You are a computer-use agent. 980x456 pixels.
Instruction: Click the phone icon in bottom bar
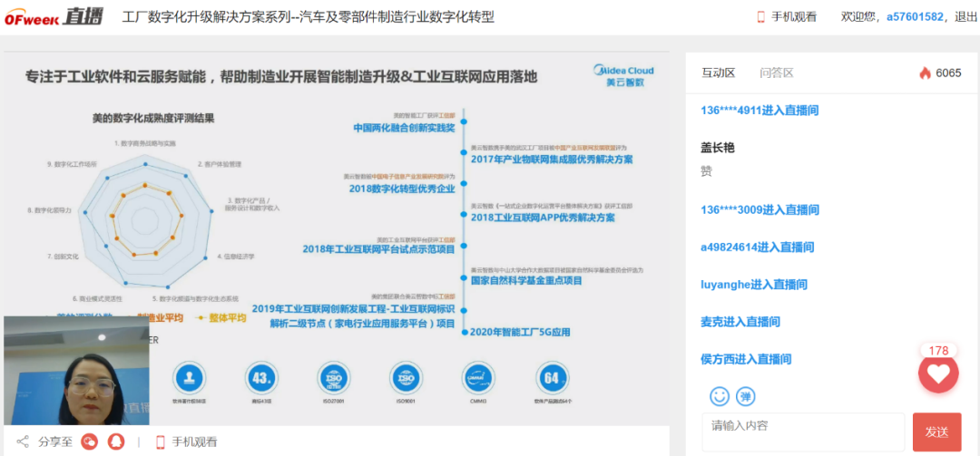161,441
